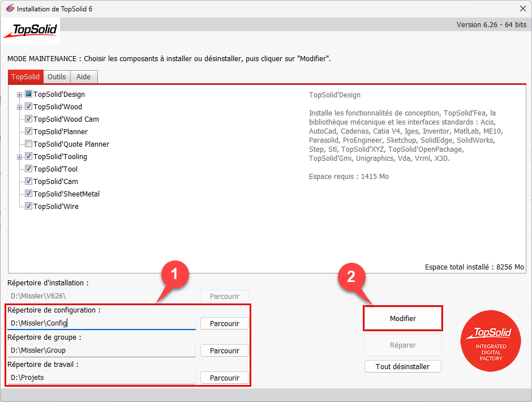
Task: Select the TopSolid'Tooling tree label
Action: [x=60, y=156]
